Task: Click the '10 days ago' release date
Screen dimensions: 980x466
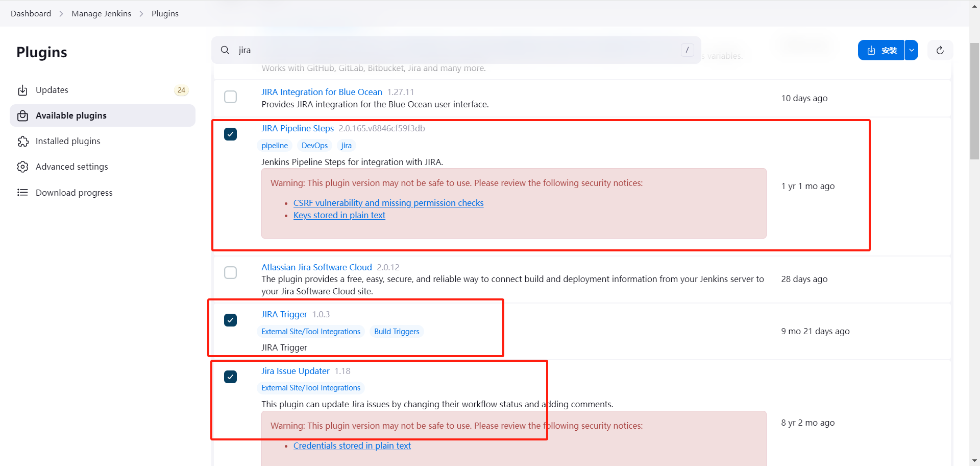Action: coord(804,98)
